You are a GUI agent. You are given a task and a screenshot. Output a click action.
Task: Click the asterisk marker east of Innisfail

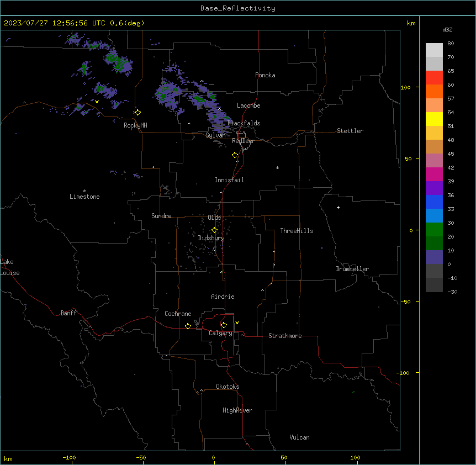[277, 167]
